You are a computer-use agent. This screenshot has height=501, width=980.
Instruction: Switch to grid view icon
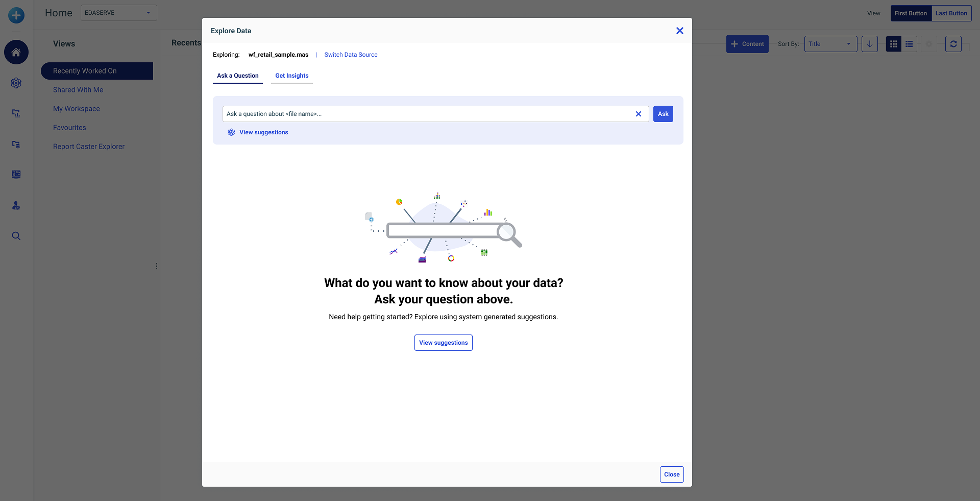point(894,44)
